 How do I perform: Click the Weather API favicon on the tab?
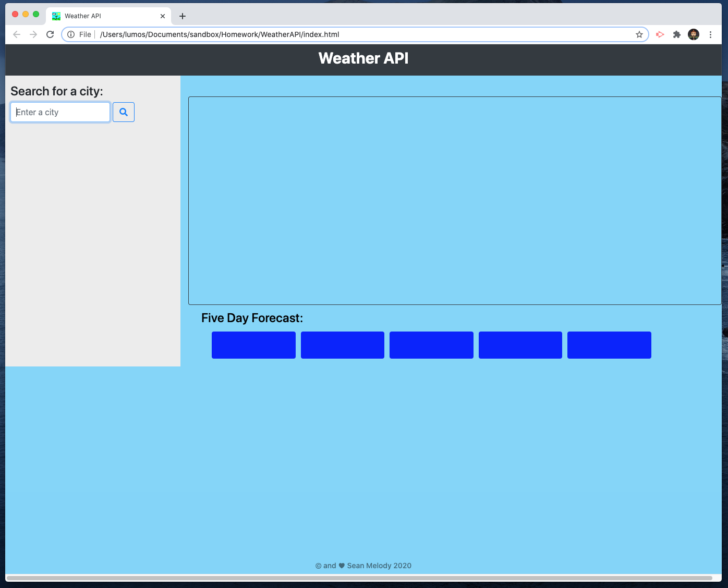pyautogui.click(x=56, y=16)
